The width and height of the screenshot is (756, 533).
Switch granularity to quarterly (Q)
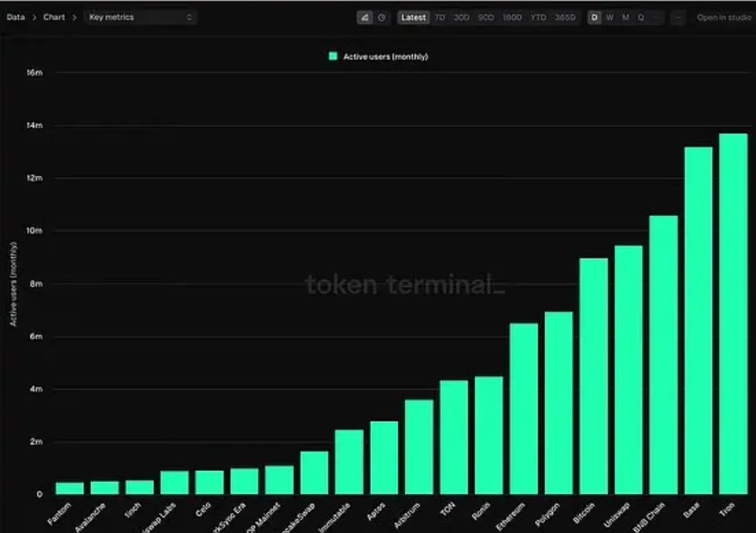(x=641, y=18)
